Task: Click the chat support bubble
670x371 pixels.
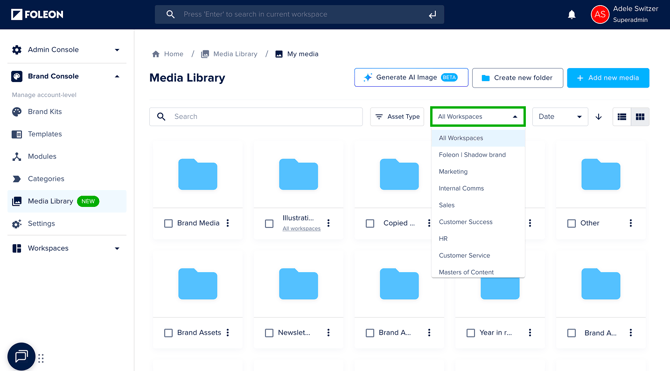Action: click(21, 356)
